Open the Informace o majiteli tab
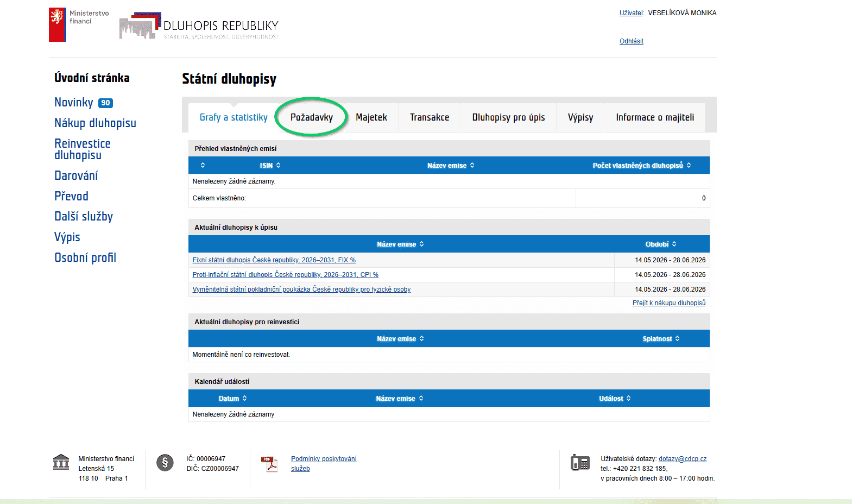852x504 pixels. [x=655, y=117]
